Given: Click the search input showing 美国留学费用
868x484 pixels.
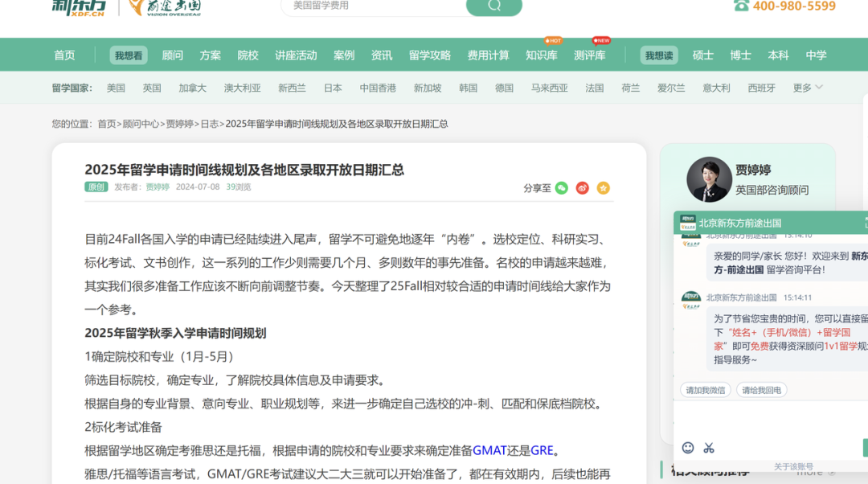Looking at the screenshot, I should (x=370, y=7).
